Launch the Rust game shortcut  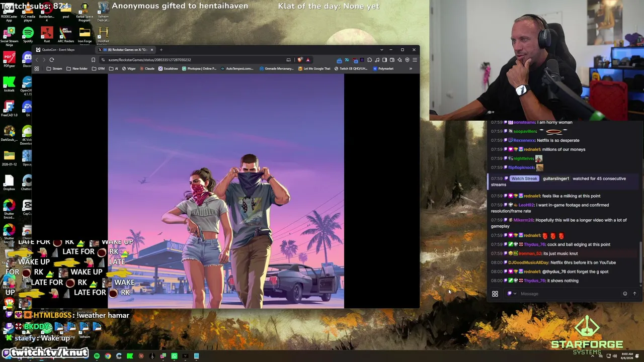(x=46, y=34)
